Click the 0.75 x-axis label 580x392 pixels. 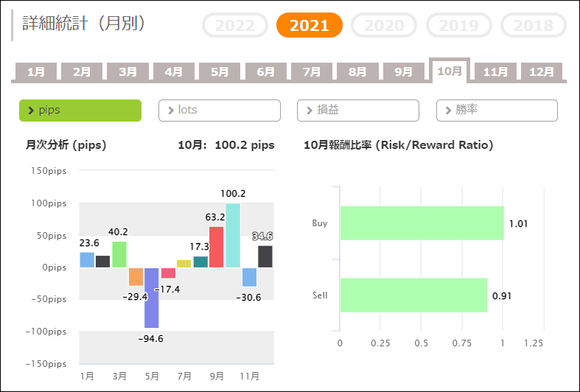[462, 343]
